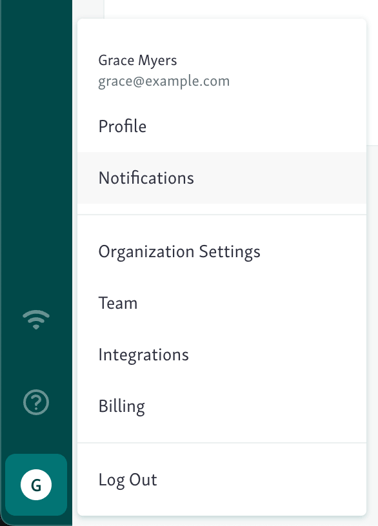Select Notifications from the account menu
The height and width of the screenshot is (526, 378).
click(222, 178)
